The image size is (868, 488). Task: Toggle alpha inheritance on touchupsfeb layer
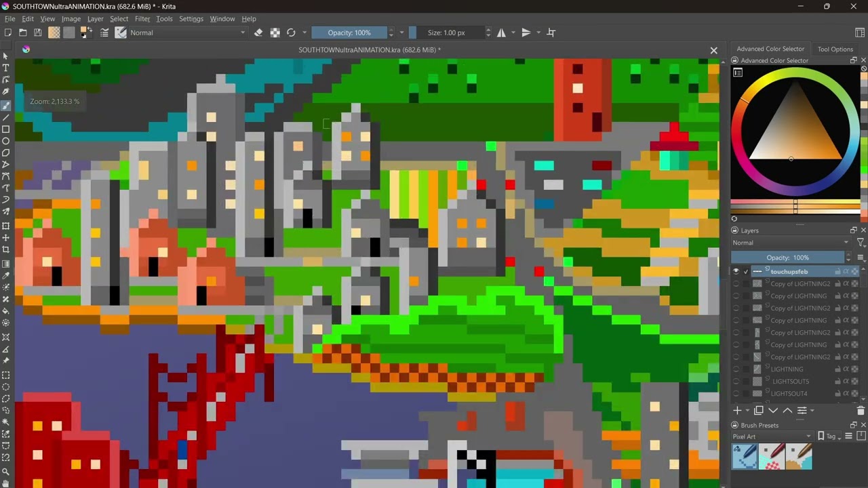point(846,271)
